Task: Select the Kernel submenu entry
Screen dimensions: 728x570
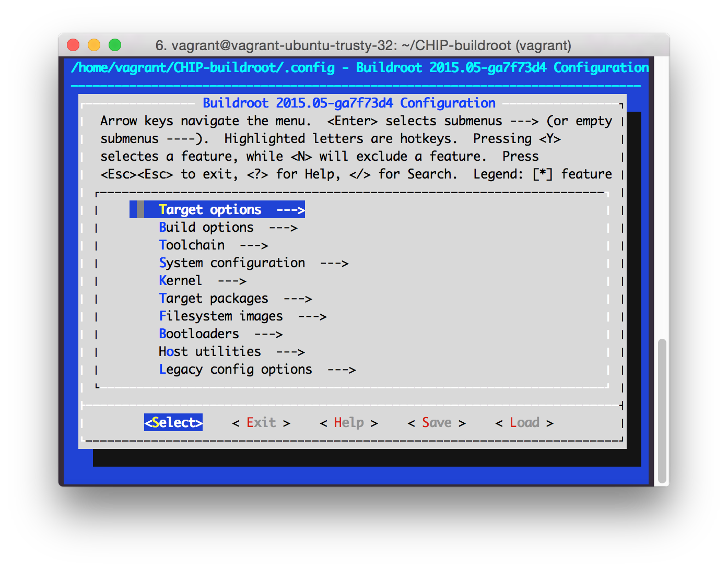Action: click(180, 280)
